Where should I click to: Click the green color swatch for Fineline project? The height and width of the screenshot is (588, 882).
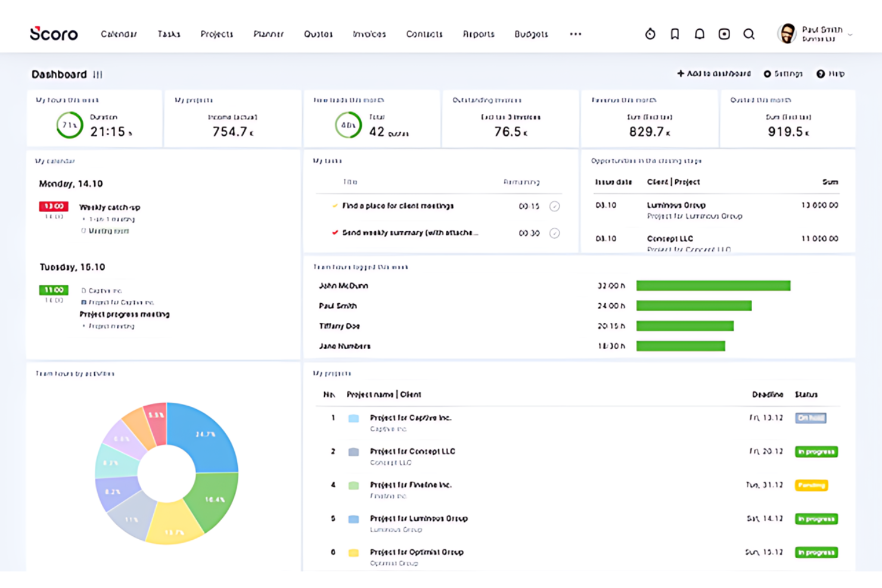[353, 486]
